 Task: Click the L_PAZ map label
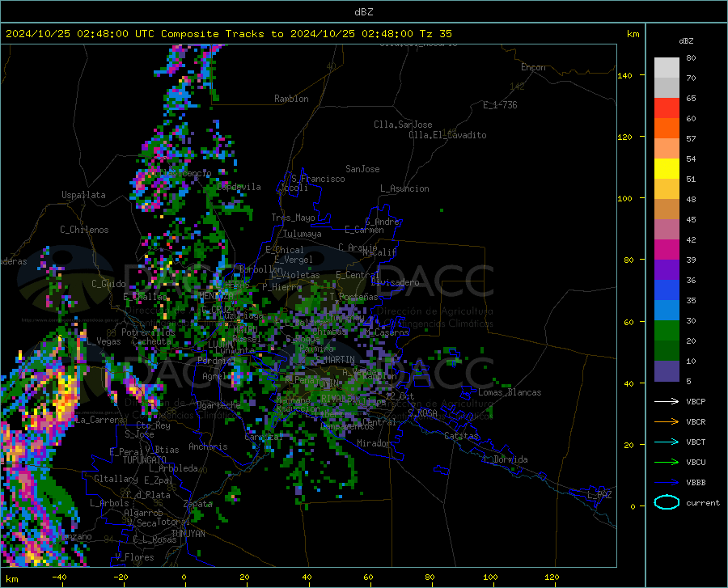point(599,495)
